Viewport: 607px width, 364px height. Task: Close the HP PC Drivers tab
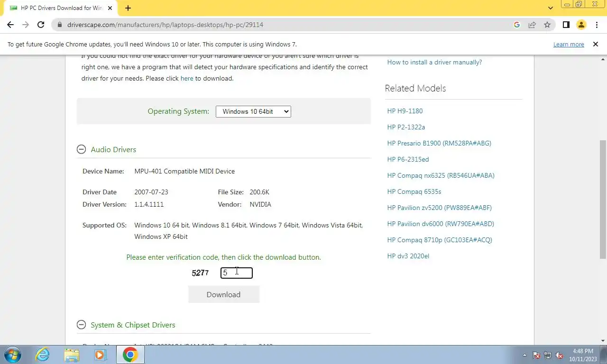coord(111,8)
